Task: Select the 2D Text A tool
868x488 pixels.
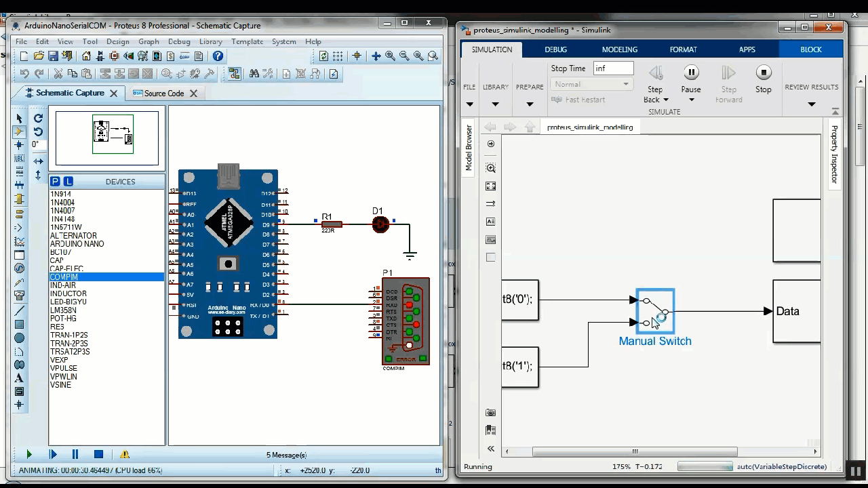Action: point(19,378)
